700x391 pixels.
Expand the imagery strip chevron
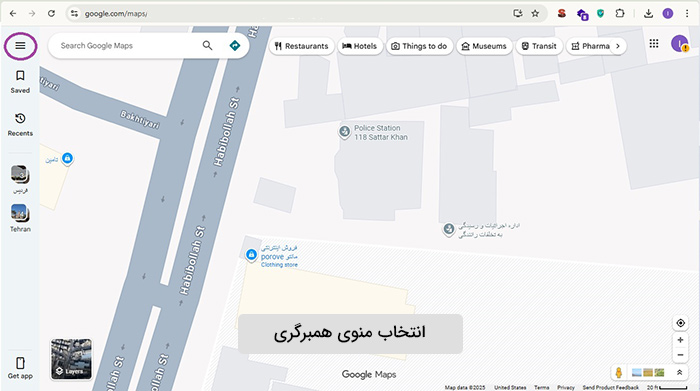[x=679, y=372]
